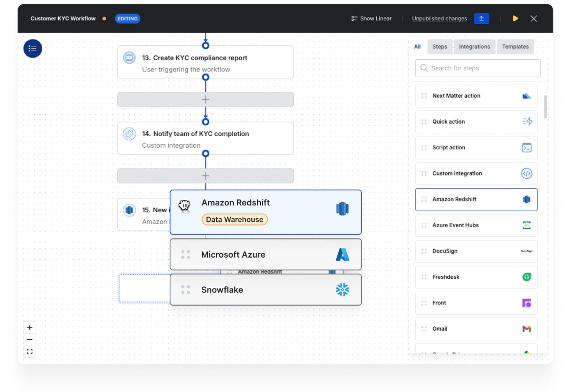Screen dimensions: 571x392
Task: Click connector node above step 13
Action: (x=205, y=45)
